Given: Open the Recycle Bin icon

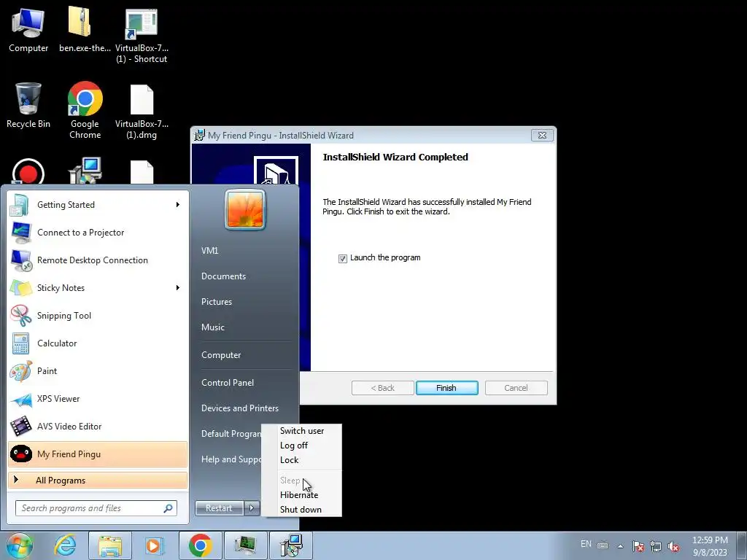Looking at the screenshot, I should tap(28, 98).
